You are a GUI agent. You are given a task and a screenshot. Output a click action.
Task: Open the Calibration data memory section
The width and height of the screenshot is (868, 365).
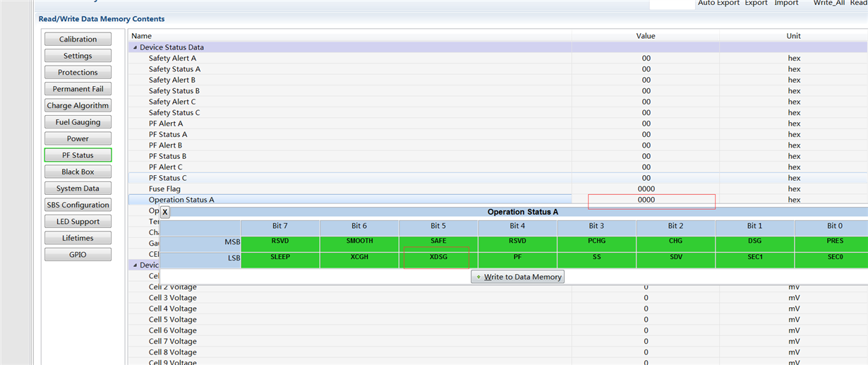tap(78, 40)
